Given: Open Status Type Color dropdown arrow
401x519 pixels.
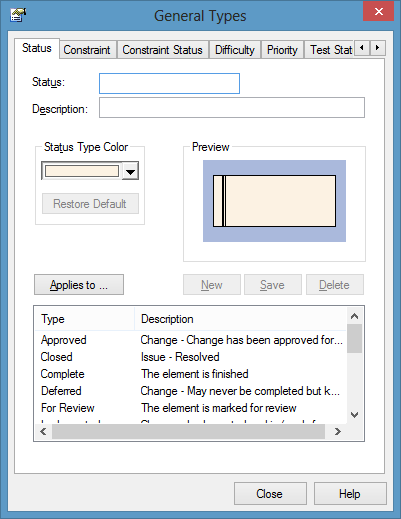Looking at the screenshot, I should pos(130,171).
